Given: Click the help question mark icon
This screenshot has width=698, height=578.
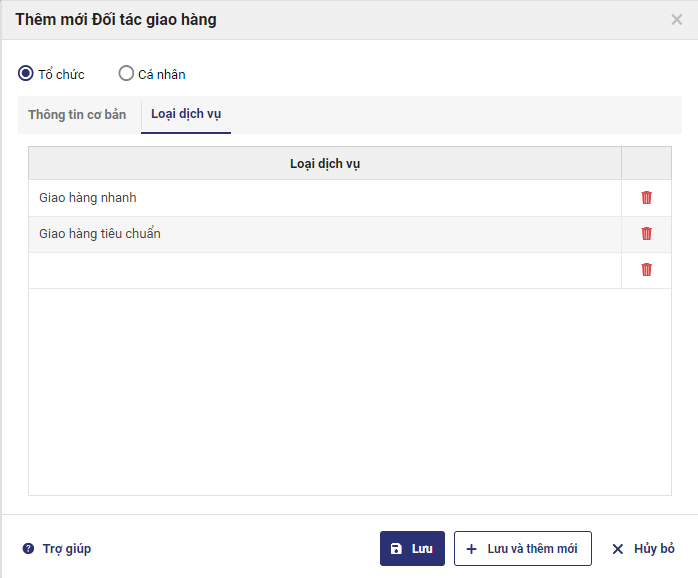Looking at the screenshot, I should 28,549.
